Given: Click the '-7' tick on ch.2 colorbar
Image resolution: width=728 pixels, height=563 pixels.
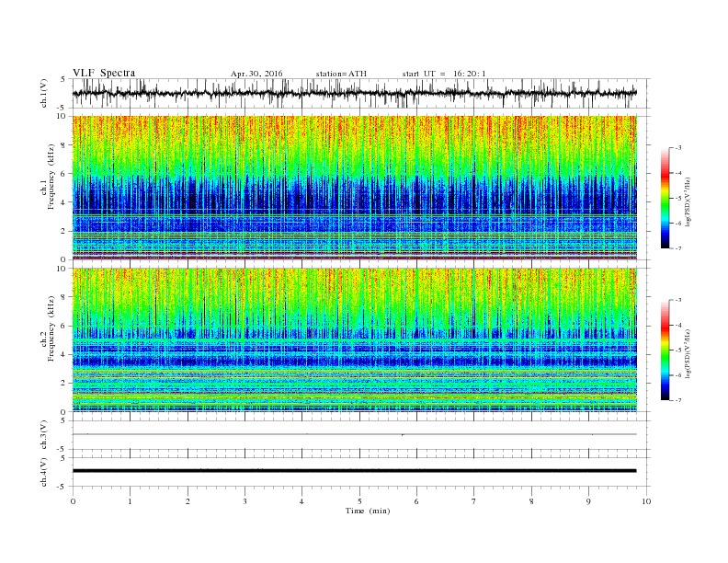Looking at the screenshot, I should point(678,400).
